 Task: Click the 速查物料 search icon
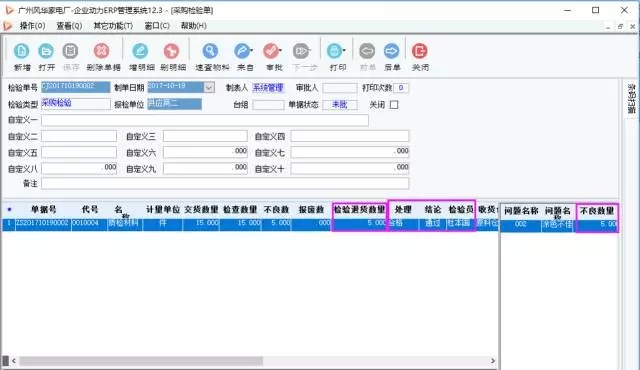pos(210,51)
